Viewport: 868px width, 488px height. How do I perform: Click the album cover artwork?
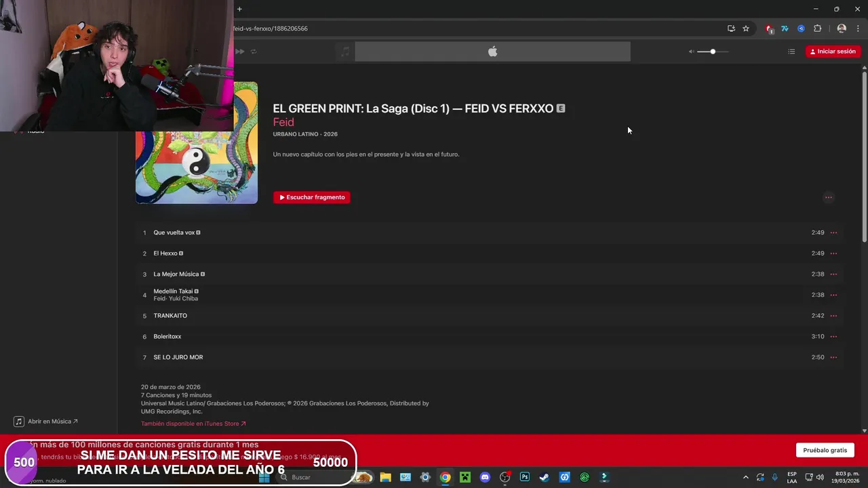197,142
